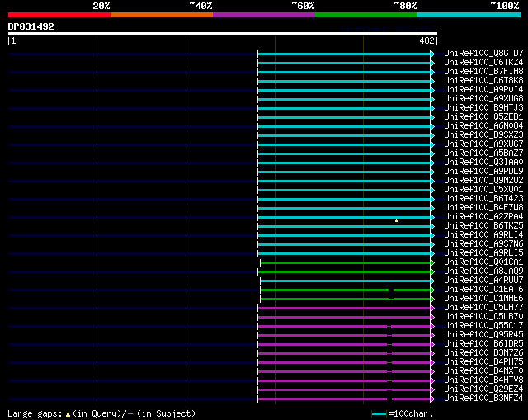Click the UniRef100_A9XUG7 label
The width and height of the screenshot is (528, 420).
point(483,144)
